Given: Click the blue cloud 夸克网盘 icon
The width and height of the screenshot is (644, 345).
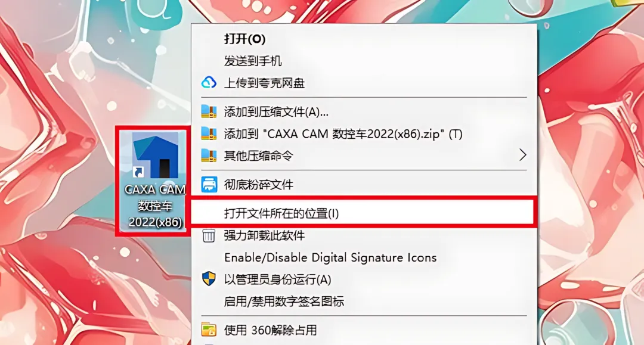Looking at the screenshot, I should (209, 83).
